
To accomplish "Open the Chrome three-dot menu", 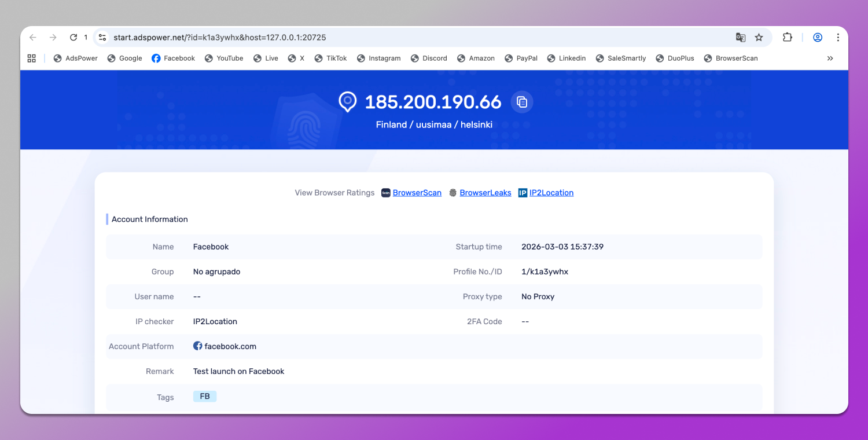I will (x=837, y=38).
